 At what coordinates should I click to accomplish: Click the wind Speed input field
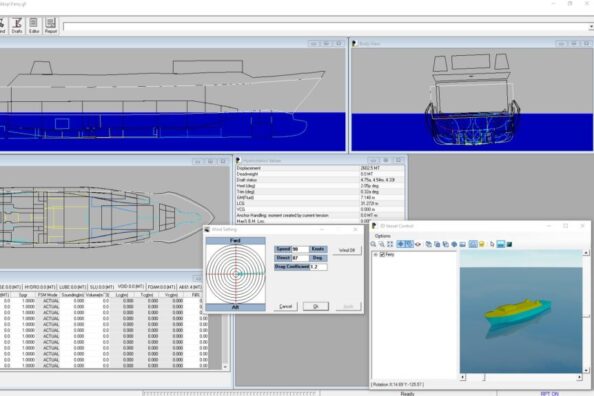click(300, 249)
